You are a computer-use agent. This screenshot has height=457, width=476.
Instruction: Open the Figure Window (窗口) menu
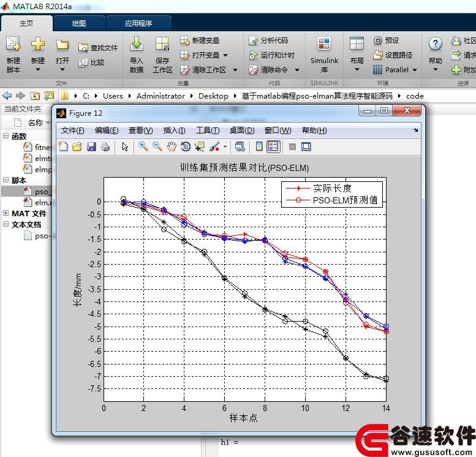(278, 130)
